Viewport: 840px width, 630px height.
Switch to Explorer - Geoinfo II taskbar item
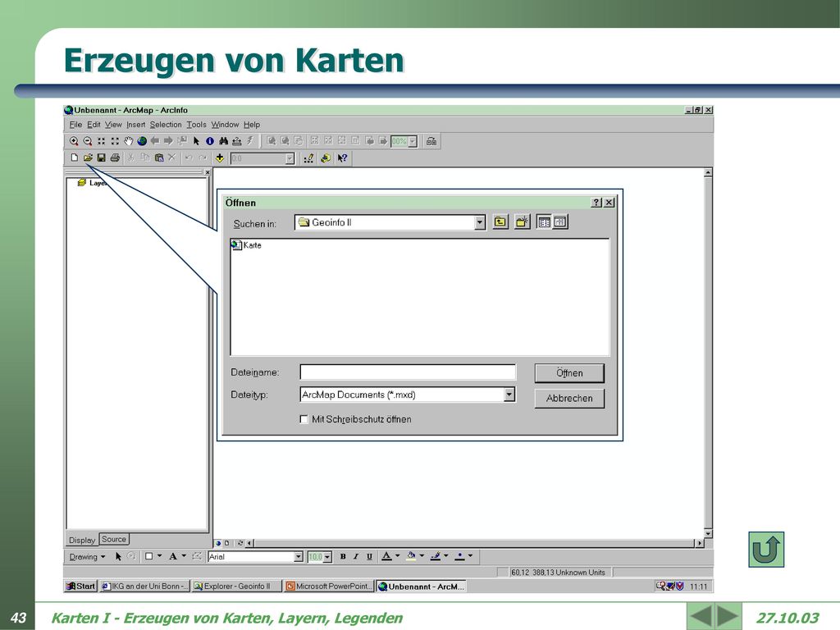coord(237,586)
